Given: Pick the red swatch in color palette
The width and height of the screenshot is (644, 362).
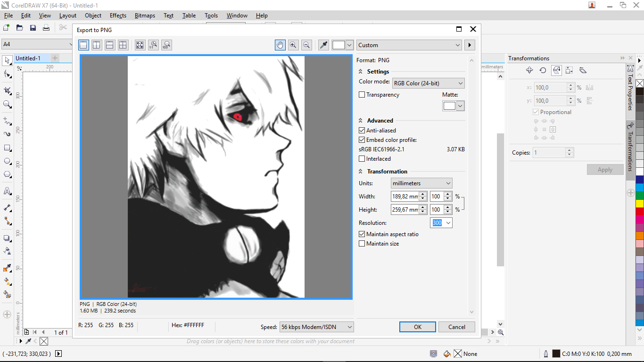Looking at the screenshot, I should pos(640,212).
